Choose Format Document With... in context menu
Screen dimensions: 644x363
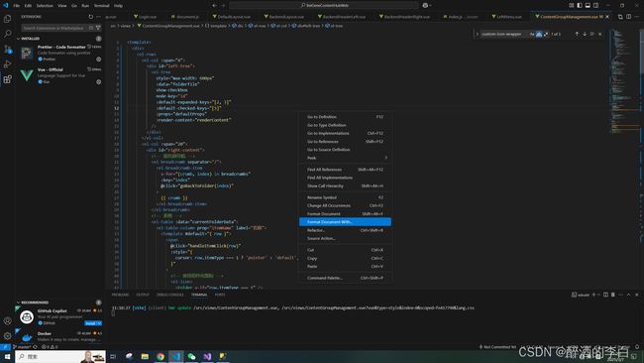click(x=345, y=222)
